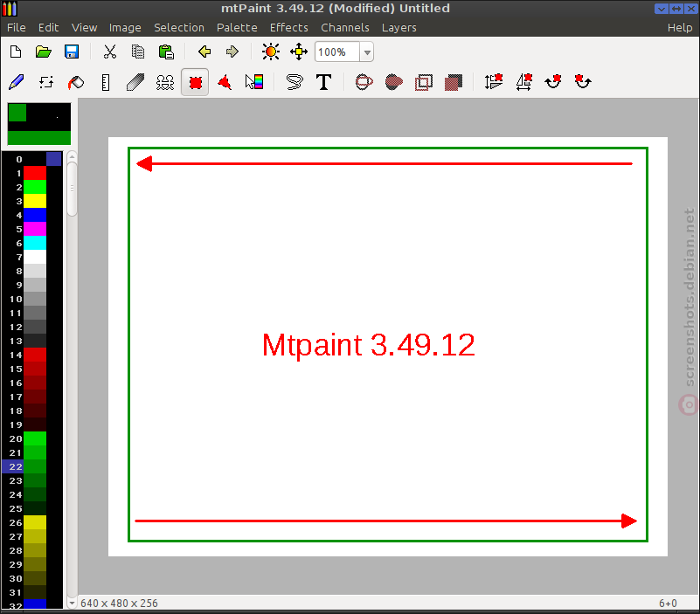Image resolution: width=700 pixels, height=614 pixels.
Task: Click the Ellipse Outline icon
Action: click(364, 83)
